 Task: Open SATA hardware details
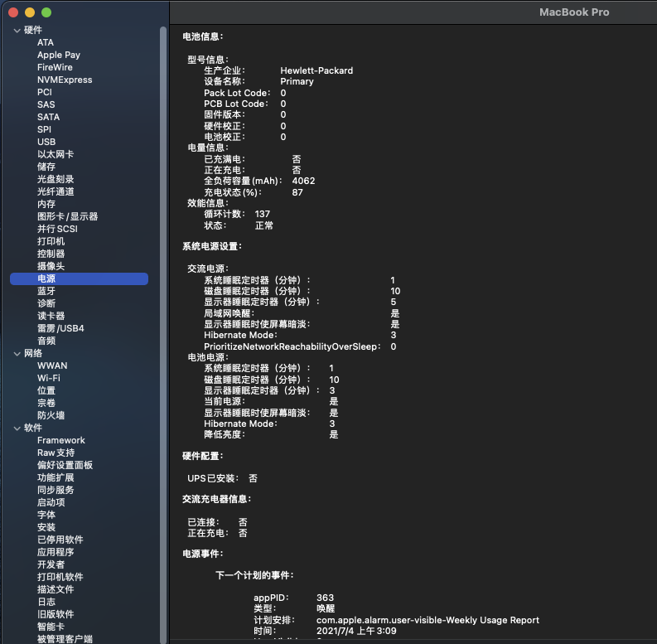(x=48, y=118)
